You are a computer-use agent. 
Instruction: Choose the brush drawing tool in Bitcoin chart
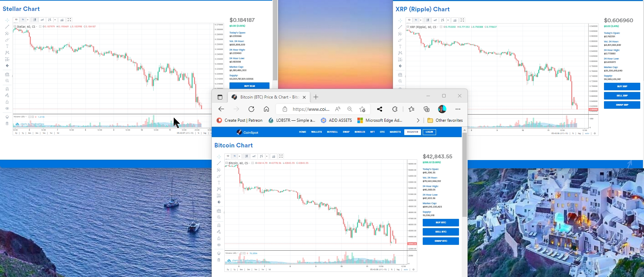pyautogui.click(x=219, y=176)
